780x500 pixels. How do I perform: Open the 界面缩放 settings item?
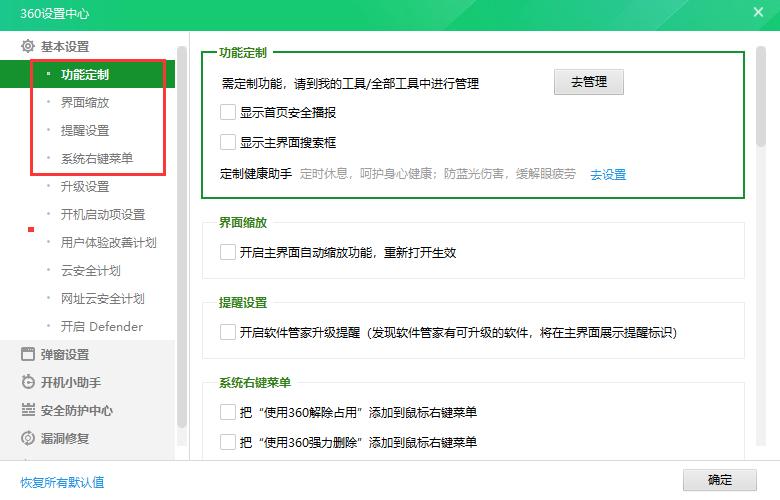tap(85, 102)
